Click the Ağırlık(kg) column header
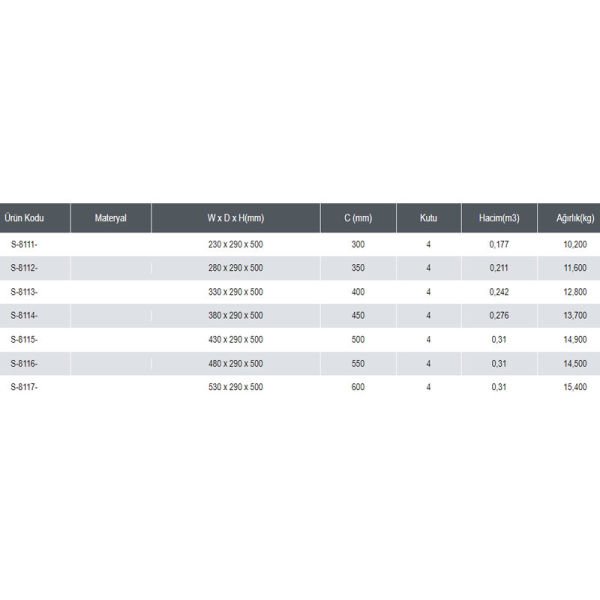Screen dimensions: 600x600 [x=575, y=218]
